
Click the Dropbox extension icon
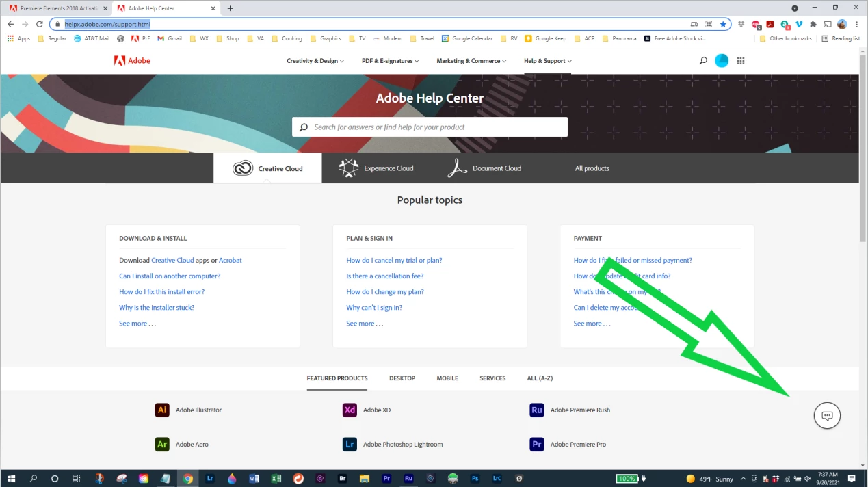tap(741, 24)
